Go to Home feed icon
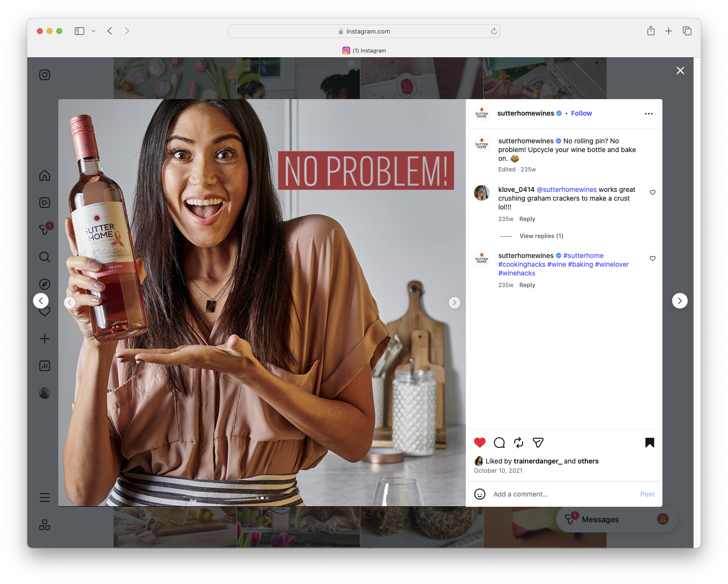728x584 pixels. pyautogui.click(x=45, y=175)
